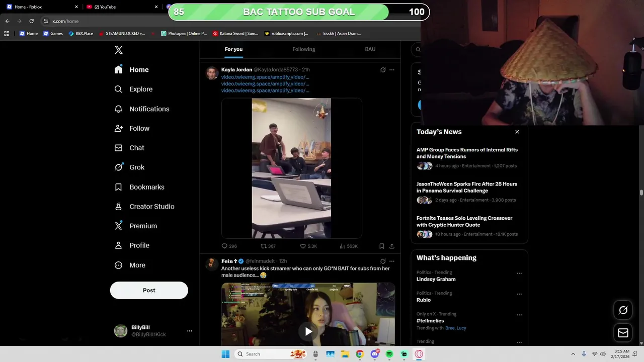Image resolution: width=644 pixels, height=362 pixels.
Task: Share Kayla Jordan's post
Action: pyautogui.click(x=392, y=246)
